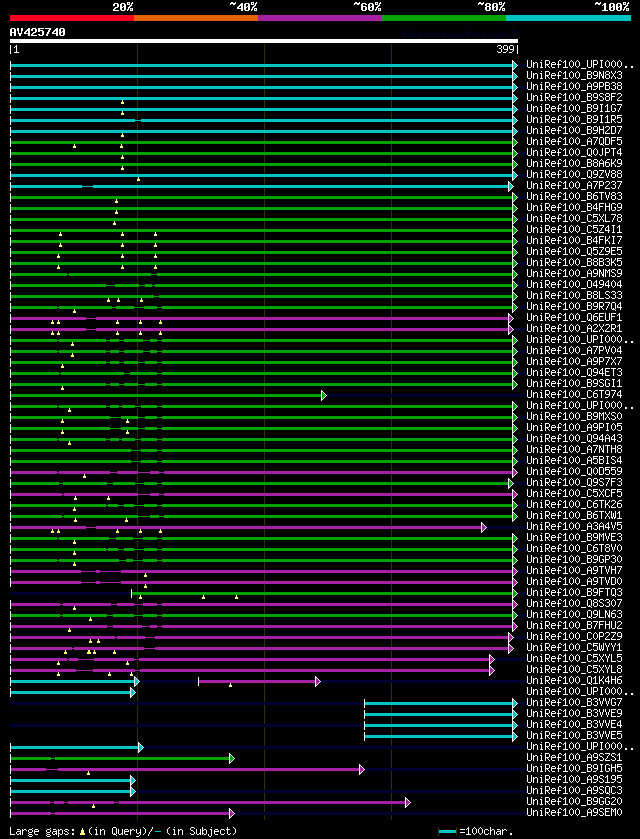
Task: Click the cyan 100char scale legend marker
Action: click(x=447, y=832)
